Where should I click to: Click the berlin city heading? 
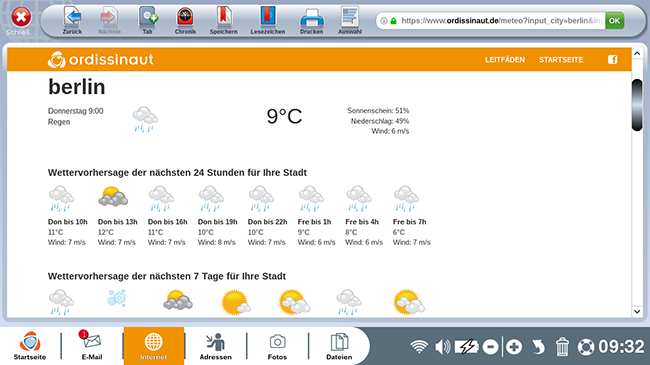[77, 87]
